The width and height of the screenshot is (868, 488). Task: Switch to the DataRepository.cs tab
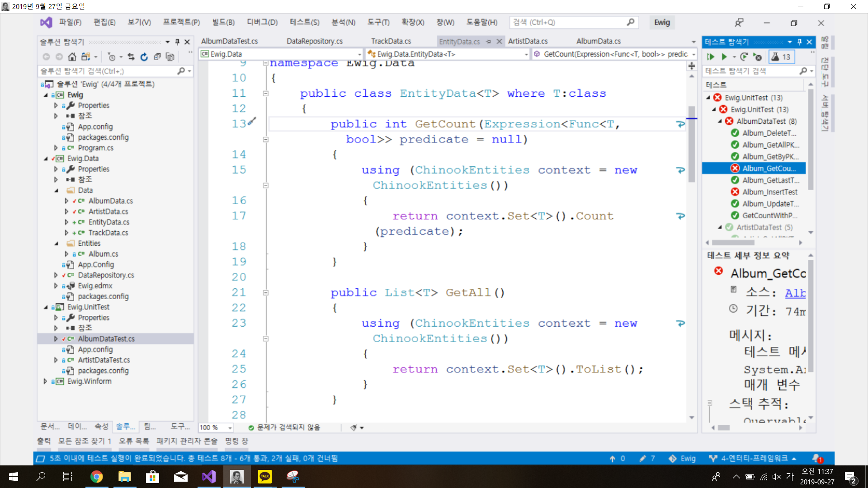(314, 41)
